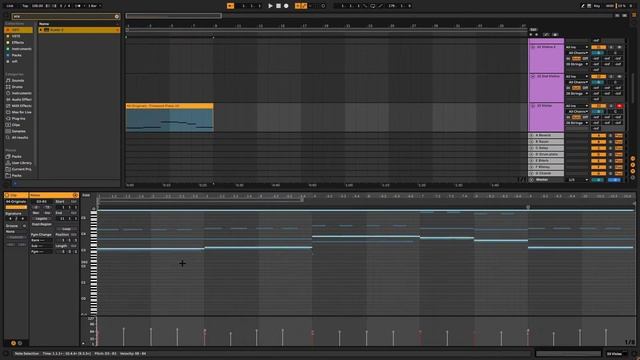The width and height of the screenshot is (640, 360).
Task: Toggle the metronome in the top bar
Action: (x=78, y=6)
